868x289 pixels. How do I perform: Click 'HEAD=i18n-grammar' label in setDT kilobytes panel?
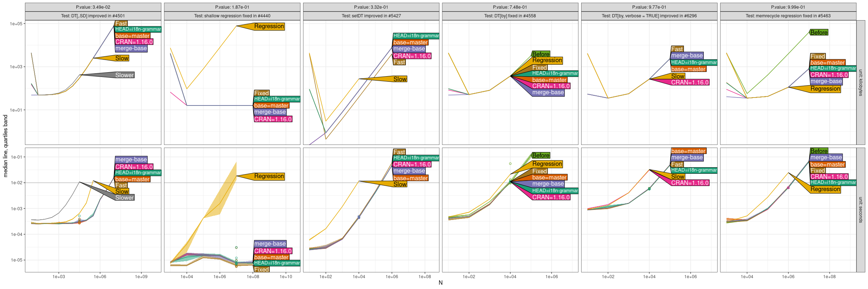[416, 36]
